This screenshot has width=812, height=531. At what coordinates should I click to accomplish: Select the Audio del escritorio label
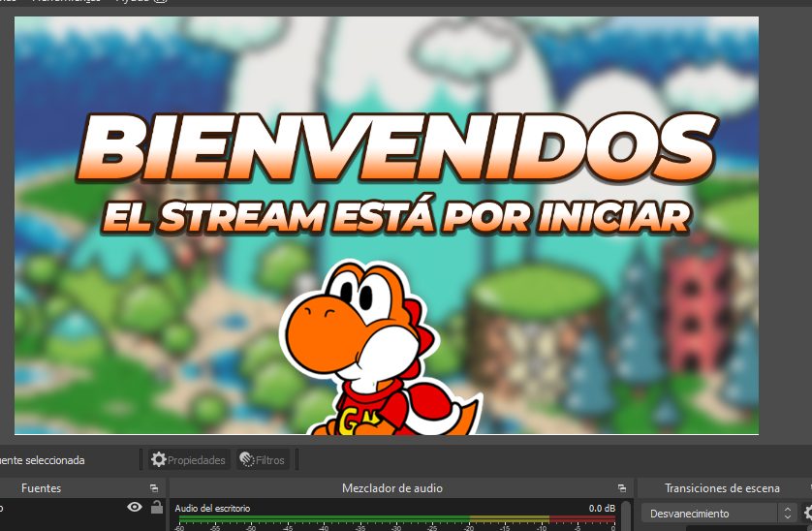coord(212,508)
